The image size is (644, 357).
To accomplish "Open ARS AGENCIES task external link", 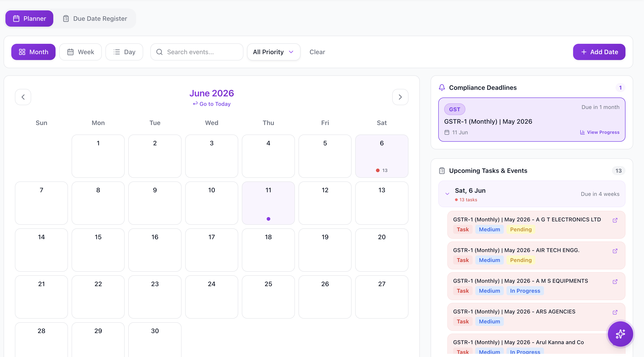I will (x=615, y=312).
